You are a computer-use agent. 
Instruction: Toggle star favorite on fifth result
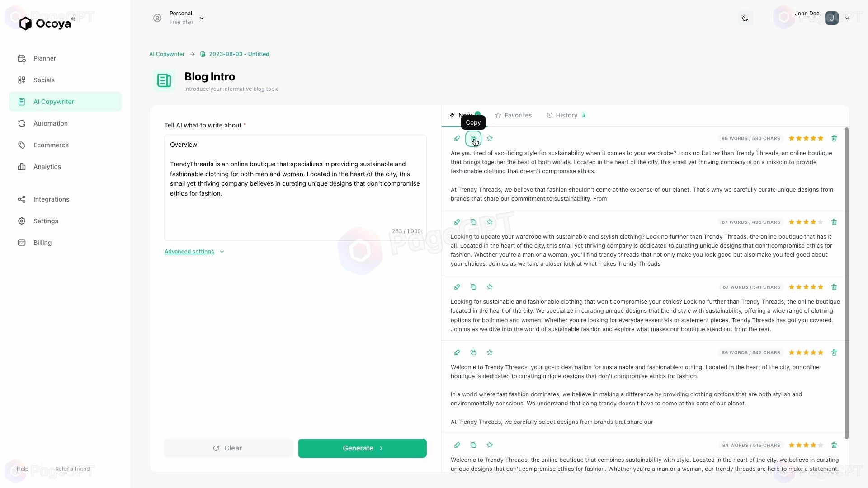tap(490, 445)
